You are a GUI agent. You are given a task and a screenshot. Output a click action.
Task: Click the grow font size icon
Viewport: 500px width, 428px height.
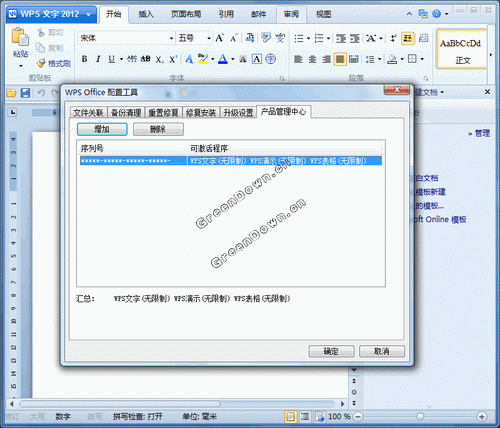coord(219,38)
